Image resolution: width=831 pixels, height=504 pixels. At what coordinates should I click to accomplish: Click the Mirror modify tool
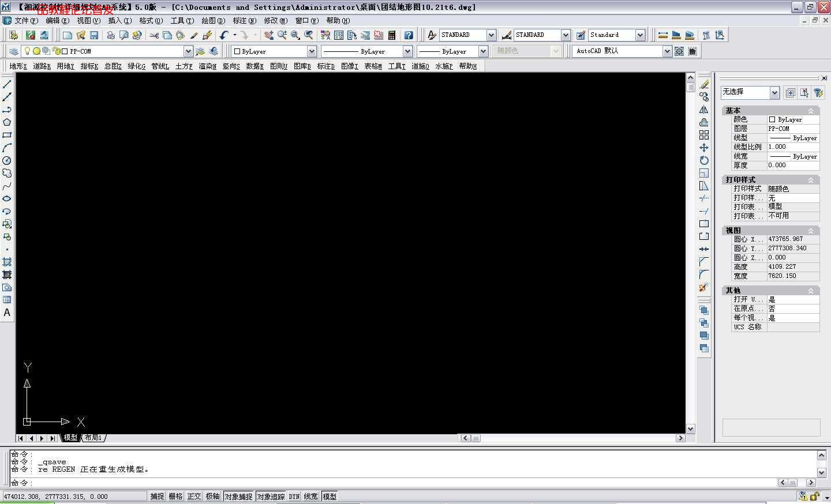[x=704, y=110]
